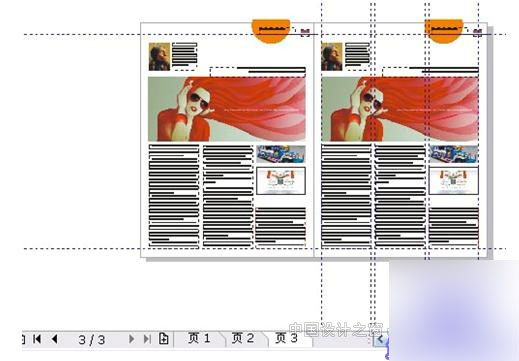The image size is (519, 361).
Task: Go to the previous page
Action: [x=55, y=339]
